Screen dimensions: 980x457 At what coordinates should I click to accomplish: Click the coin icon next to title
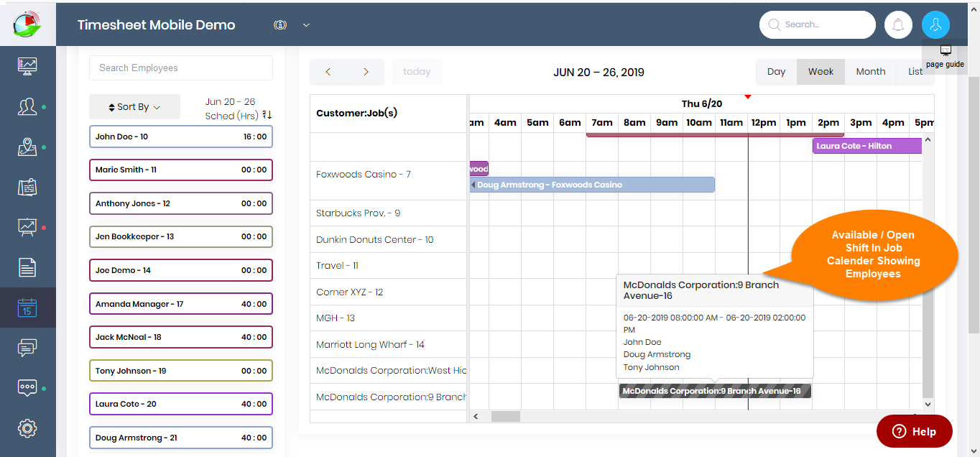(x=280, y=24)
